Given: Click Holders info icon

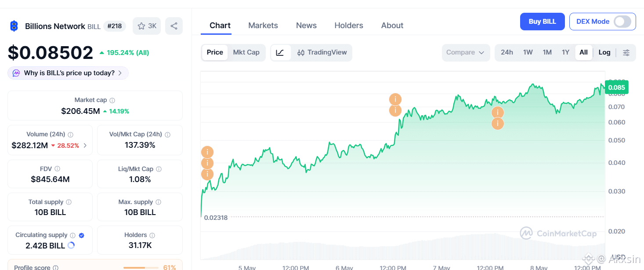Looking at the screenshot, I should [x=152, y=235].
